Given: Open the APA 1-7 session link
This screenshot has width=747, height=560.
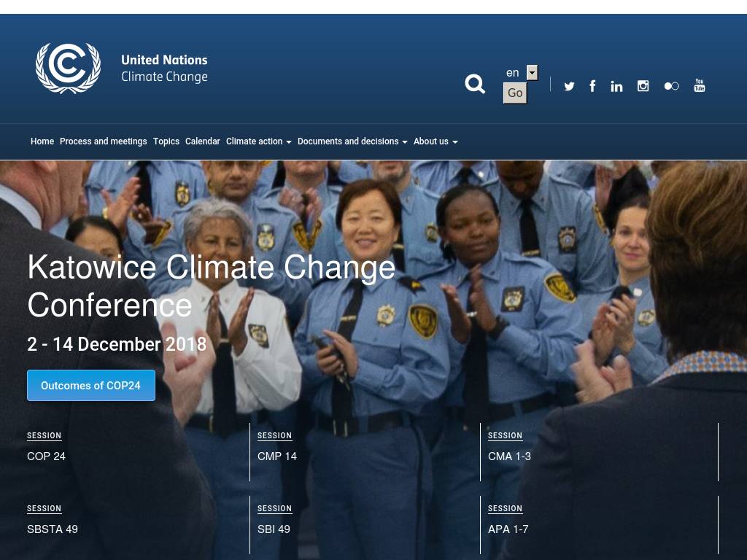Looking at the screenshot, I should 508,529.
